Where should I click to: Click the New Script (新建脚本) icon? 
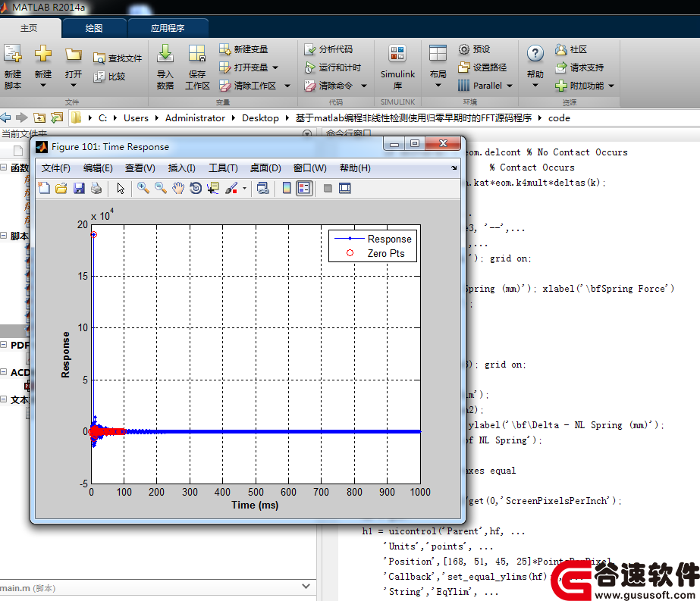click(x=13, y=54)
